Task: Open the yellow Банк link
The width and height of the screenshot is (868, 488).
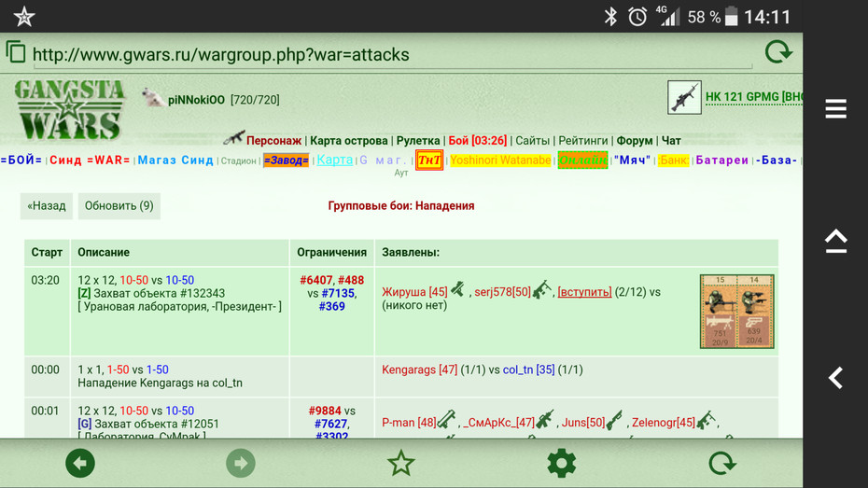Action: coord(673,160)
